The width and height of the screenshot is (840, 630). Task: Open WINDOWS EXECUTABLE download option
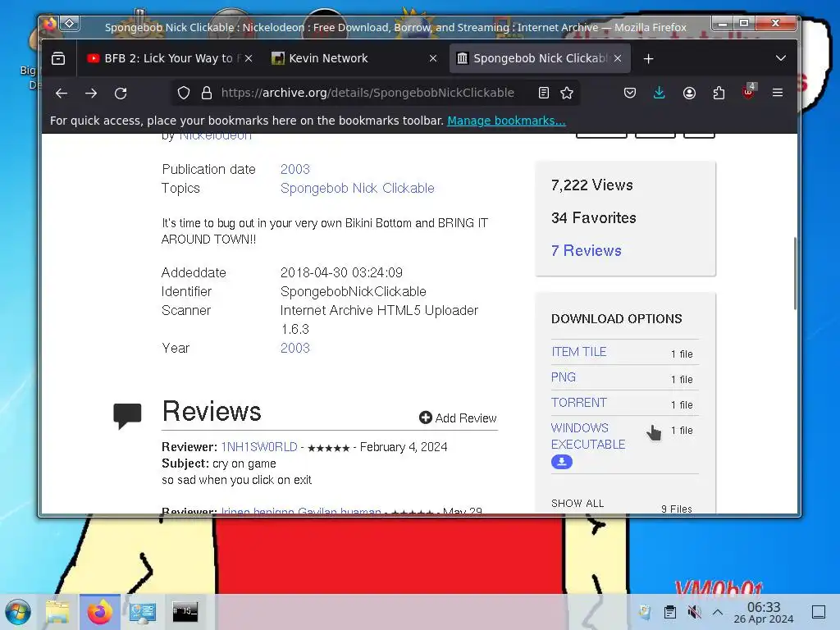point(587,436)
